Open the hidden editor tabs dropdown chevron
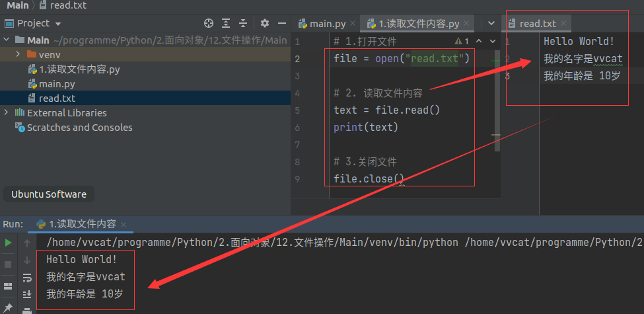The image size is (644, 314). 491,23
